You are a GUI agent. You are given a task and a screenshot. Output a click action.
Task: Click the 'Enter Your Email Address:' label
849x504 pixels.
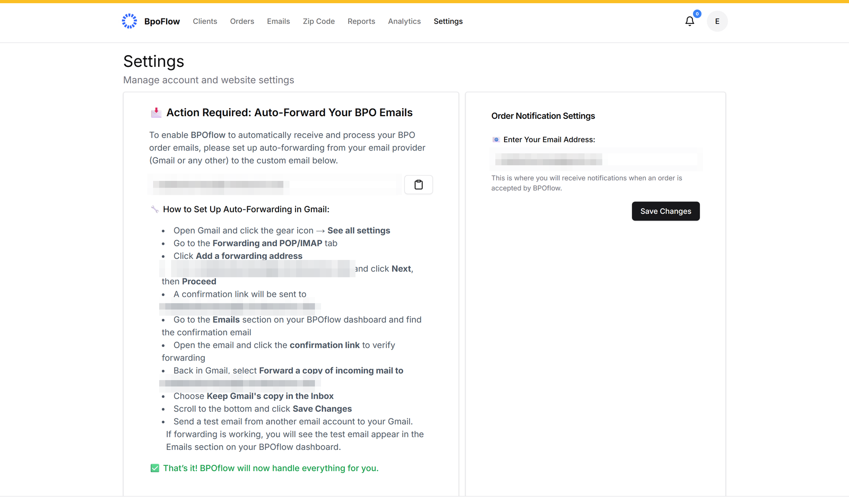[549, 140]
